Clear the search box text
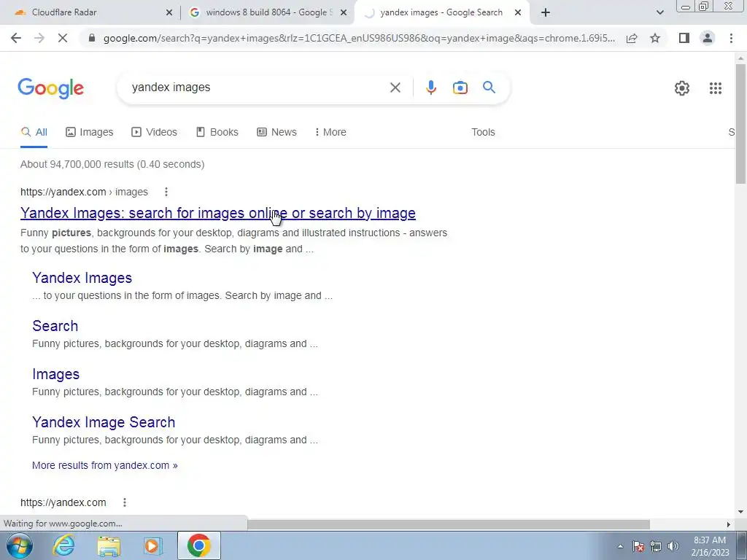 tap(395, 87)
